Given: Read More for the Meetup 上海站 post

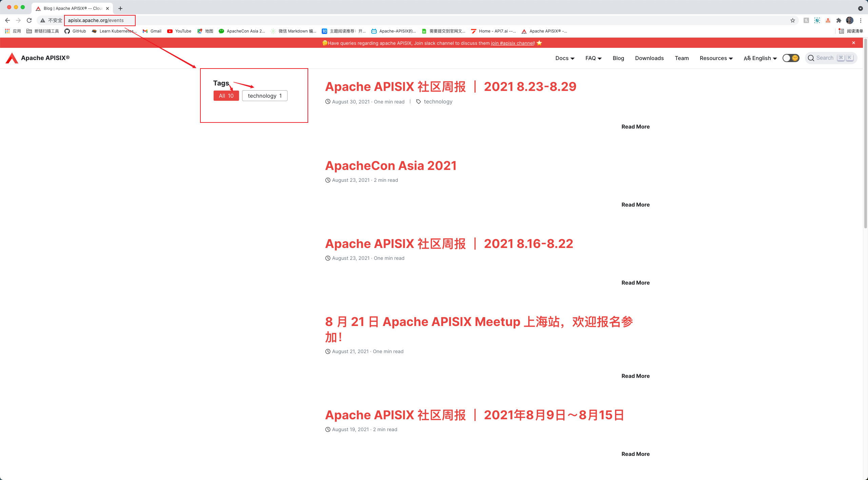Looking at the screenshot, I should pos(635,376).
